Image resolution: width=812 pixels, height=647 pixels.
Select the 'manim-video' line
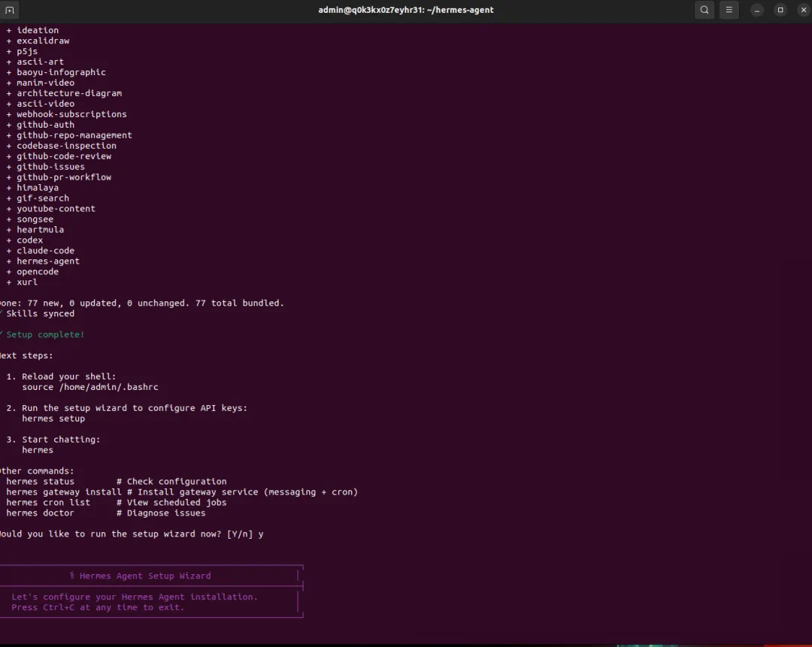[40, 83]
